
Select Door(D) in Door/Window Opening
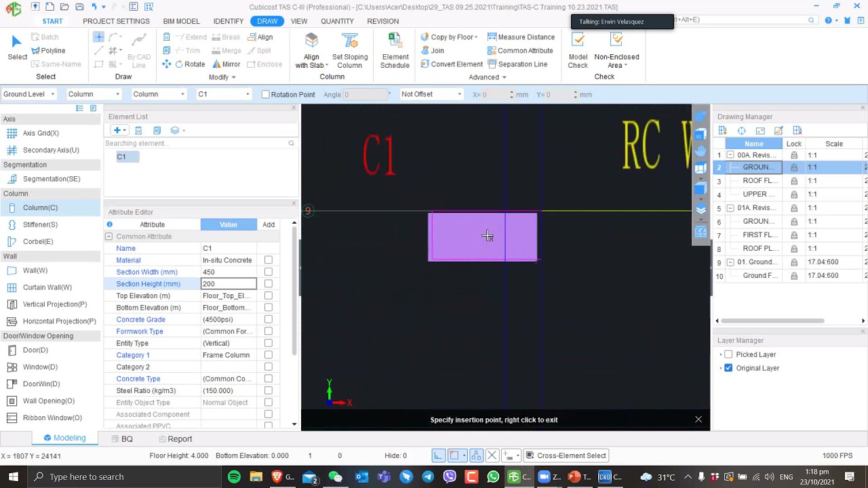(x=35, y=350)
